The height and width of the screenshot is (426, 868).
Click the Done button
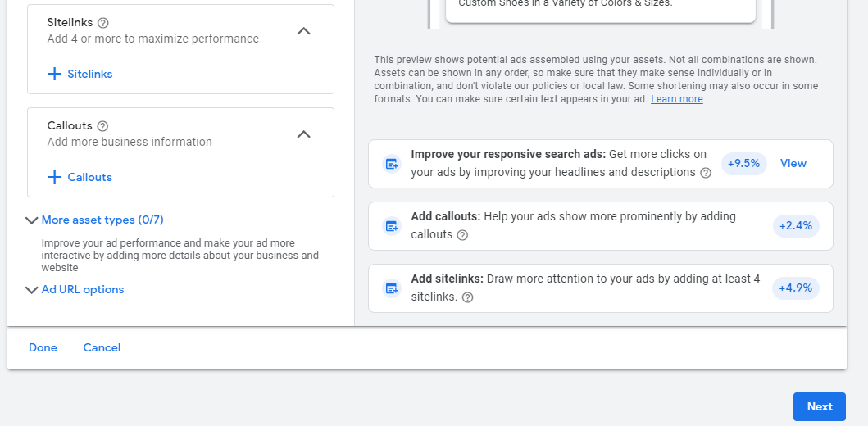click(43, 347)
